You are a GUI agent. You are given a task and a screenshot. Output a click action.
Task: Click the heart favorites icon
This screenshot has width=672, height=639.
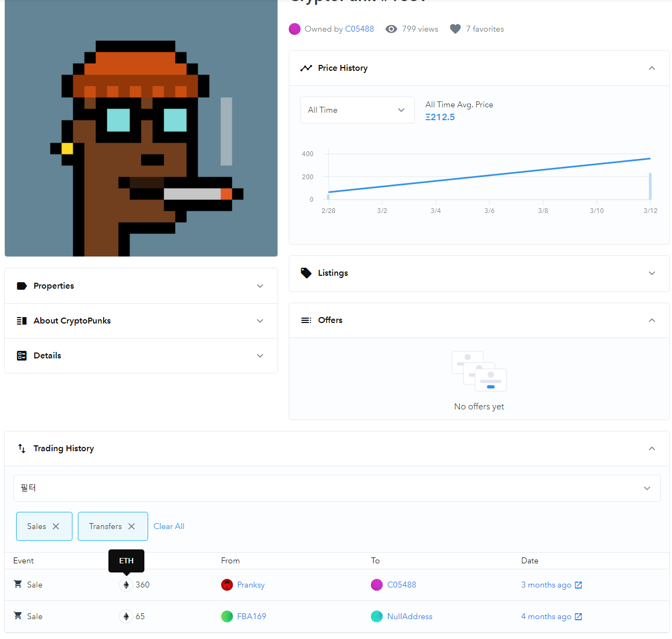(455, 29)
